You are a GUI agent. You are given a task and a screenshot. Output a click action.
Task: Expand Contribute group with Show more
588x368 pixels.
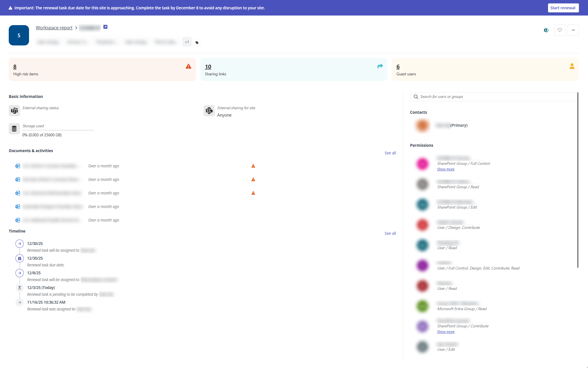click(445, 332)
